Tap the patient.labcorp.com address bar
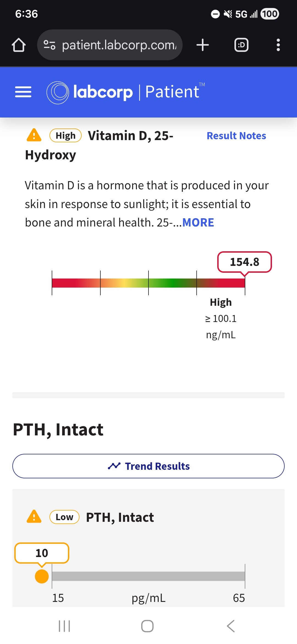 (x=118, y=45)
